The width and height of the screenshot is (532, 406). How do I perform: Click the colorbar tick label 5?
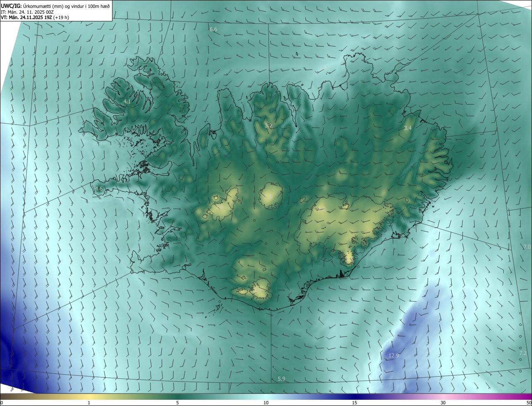[177, 403]
